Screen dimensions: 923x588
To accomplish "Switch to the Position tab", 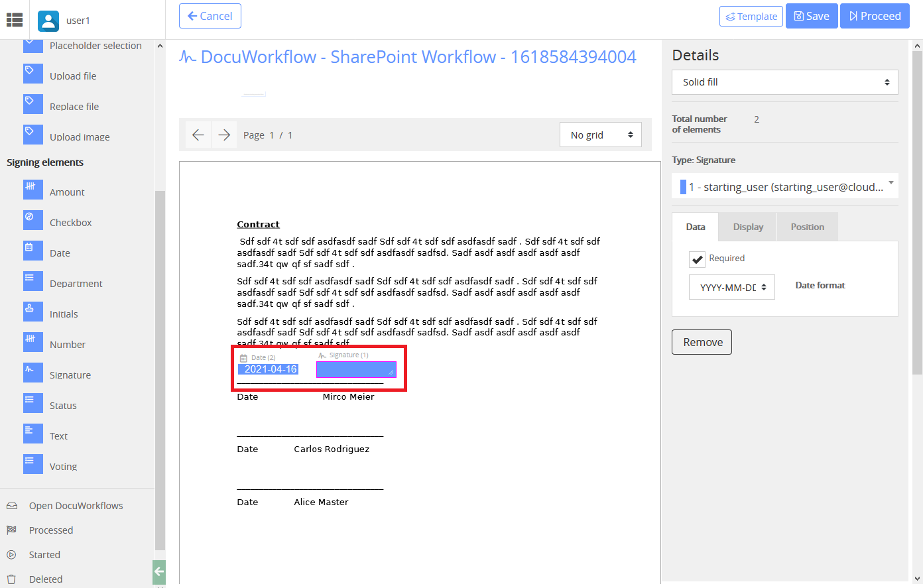I will pos(807,227).
